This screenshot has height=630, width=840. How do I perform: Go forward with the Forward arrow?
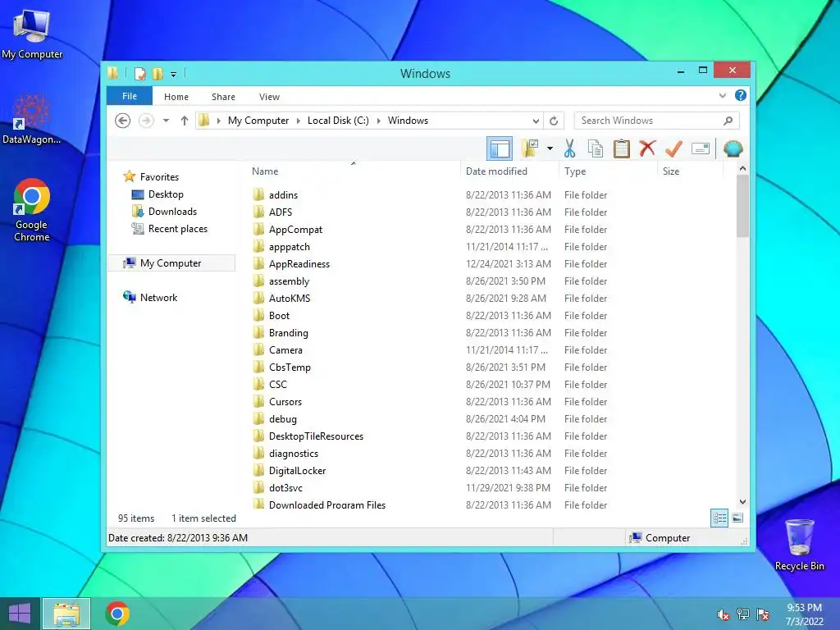coord(146,121)
